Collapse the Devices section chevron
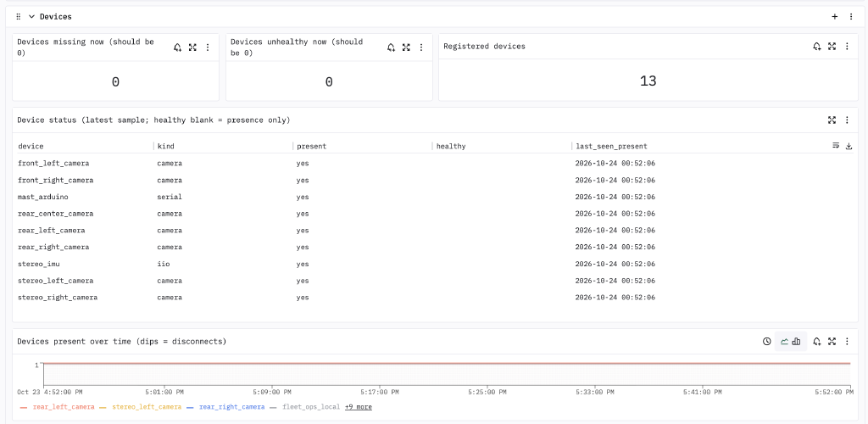868x424 pixels. (31, 17)
